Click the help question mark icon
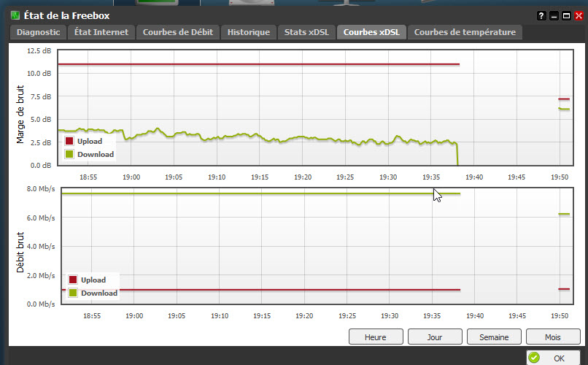The width and height of the screenshot is (588, 365). 541,15
